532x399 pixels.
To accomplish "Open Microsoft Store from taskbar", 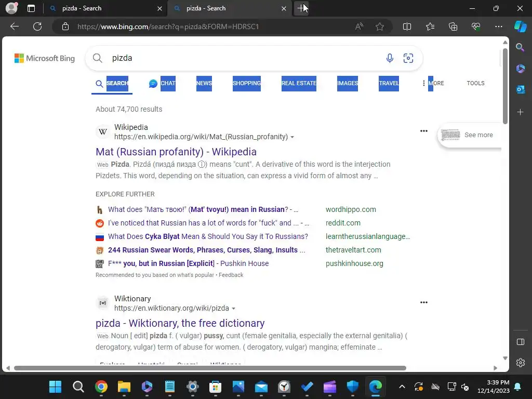I will click(215, 387).
